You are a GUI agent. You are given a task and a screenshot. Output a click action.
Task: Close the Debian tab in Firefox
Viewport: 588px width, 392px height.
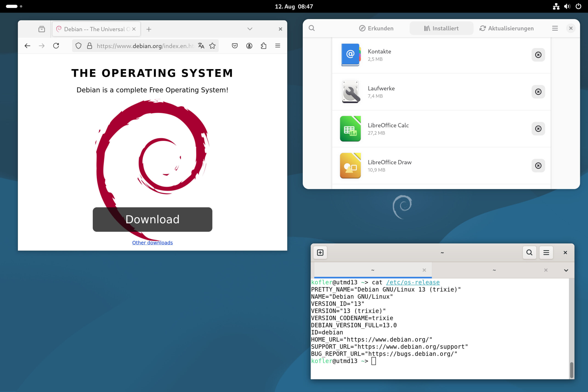(134, 29)
